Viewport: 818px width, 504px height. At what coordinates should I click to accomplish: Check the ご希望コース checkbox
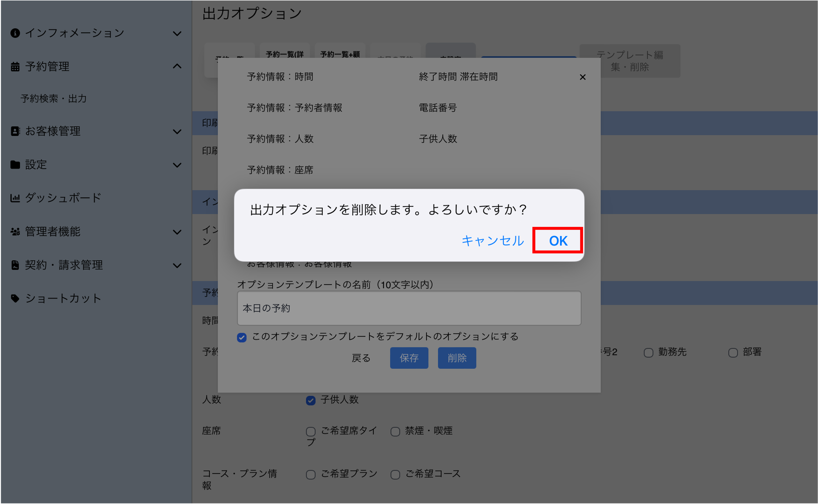point(395,475)
